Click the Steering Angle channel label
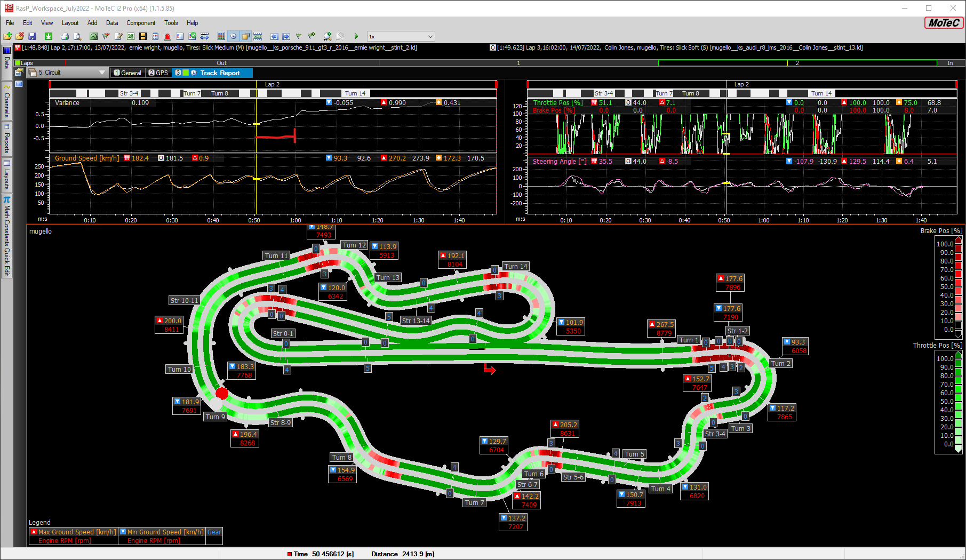This screenshot has width=966, height=560. (x=560, y=162)
